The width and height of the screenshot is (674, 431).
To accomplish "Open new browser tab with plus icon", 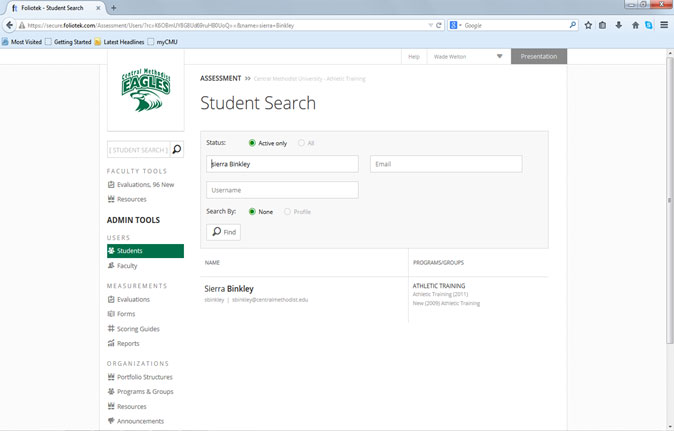I will 113,7.
